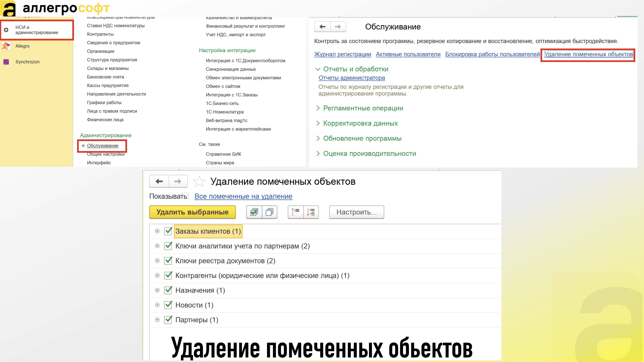Image resolution: width=644 pixels, height=362 pixels.
Task: Click the Настроить... button
Action: [356, 212]
